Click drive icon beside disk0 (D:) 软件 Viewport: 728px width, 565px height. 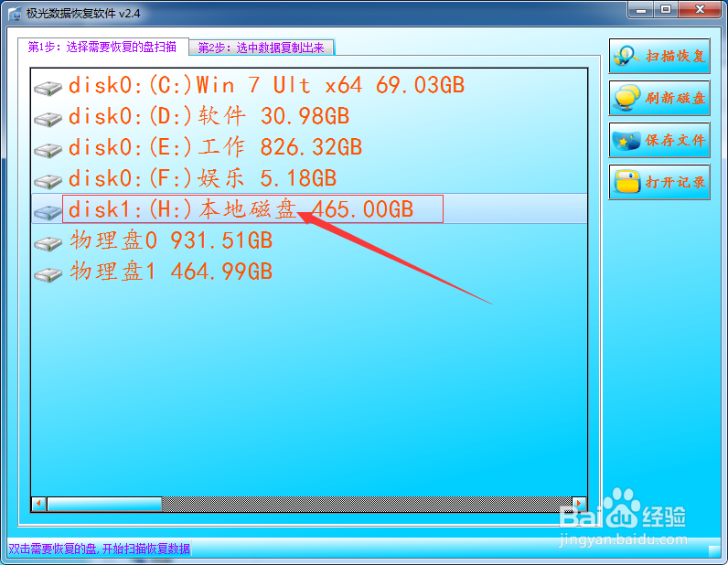click(48, 119)
